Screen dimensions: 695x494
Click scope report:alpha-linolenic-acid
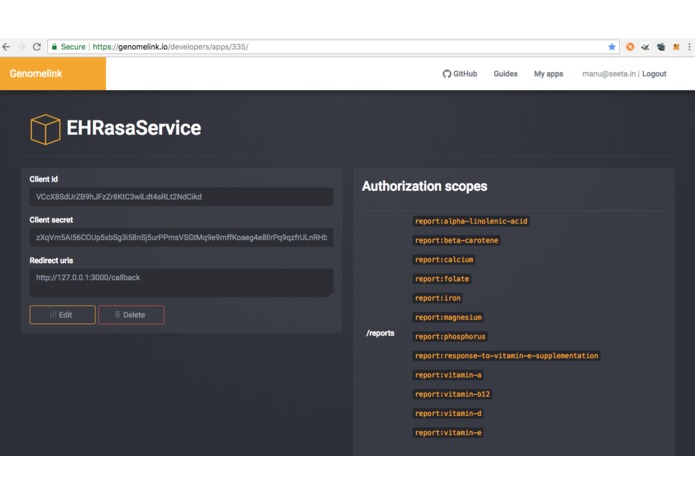click(x=471, y=221)
